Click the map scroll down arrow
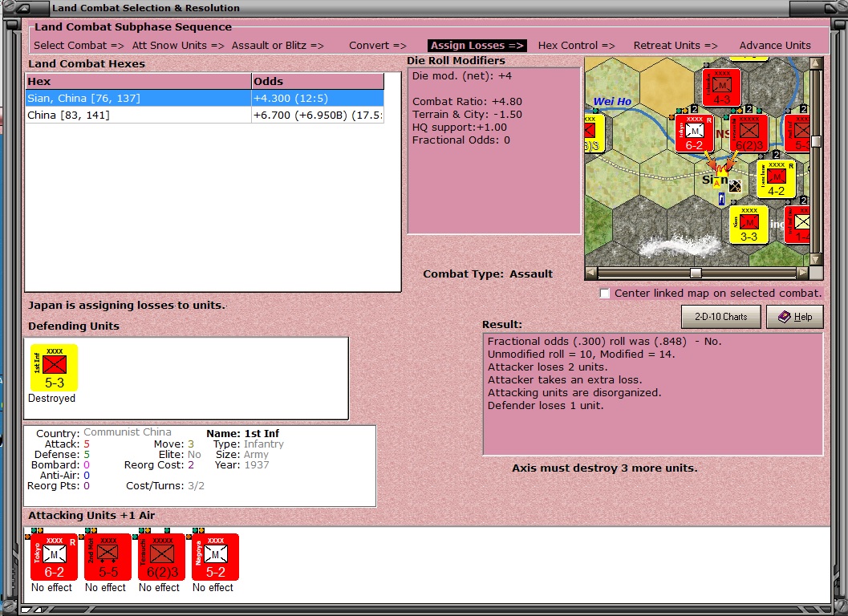Image resolution: width=848 pixels, height=616 pixels. coord(816,260)
